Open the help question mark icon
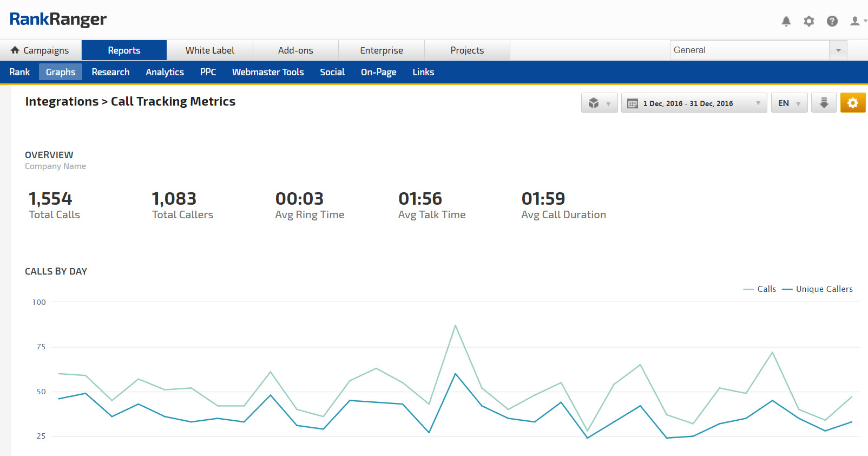 pos(832,21)
